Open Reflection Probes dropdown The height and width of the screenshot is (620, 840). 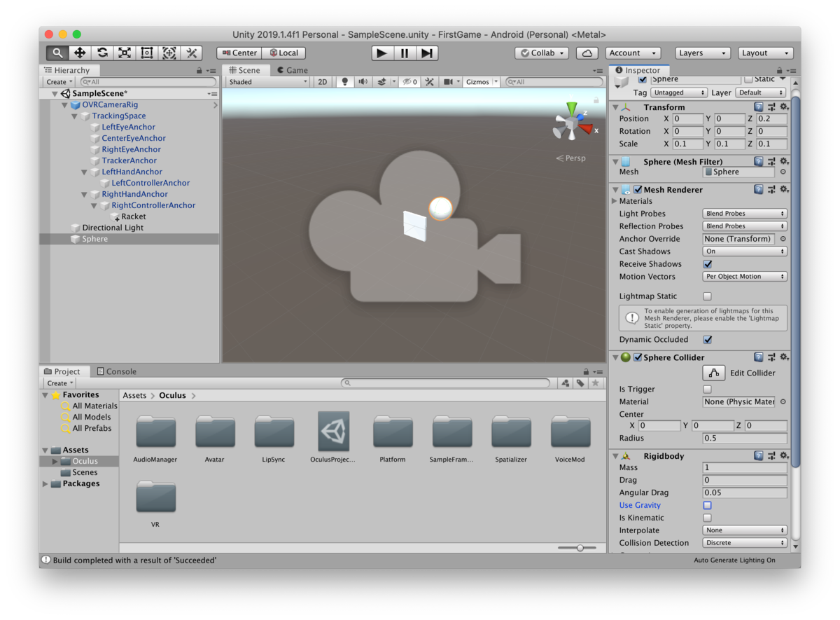(745, 226)
